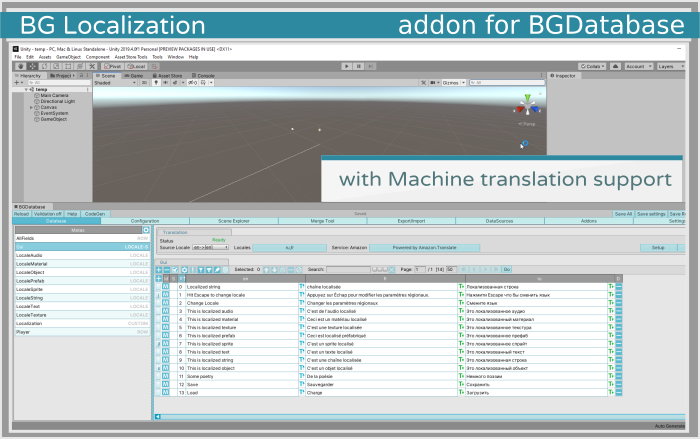
Task: Click the M icon on row 0
Action: (x=166, y=287)
